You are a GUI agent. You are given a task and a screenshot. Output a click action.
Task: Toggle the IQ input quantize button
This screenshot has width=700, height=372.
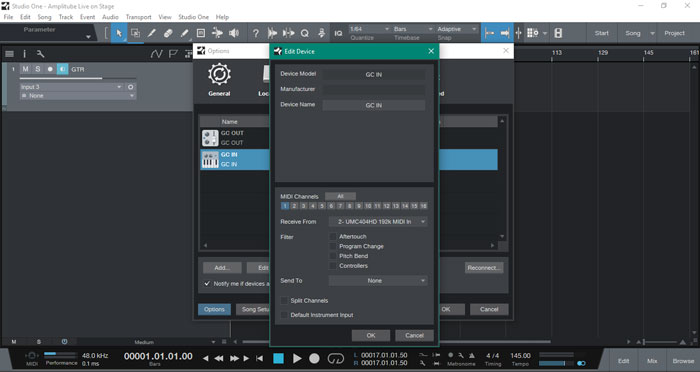coord(338,33)
